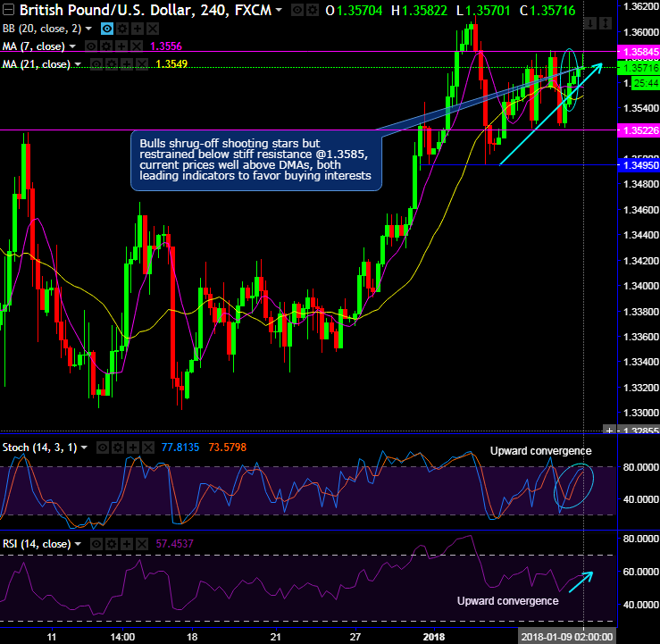
Task: Remove the BB indicator with its X icon
Action: pos(153,29)
